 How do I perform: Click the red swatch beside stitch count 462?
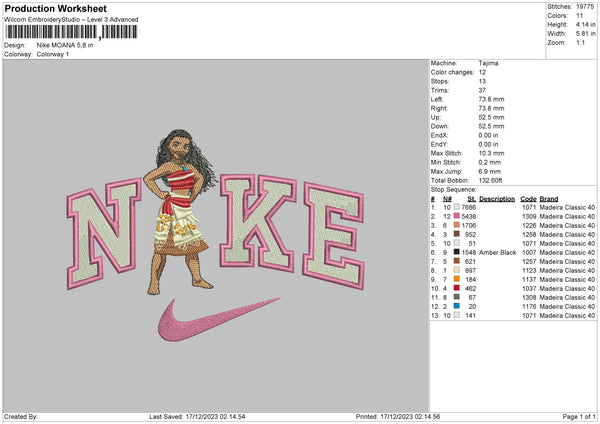(457, 288)
